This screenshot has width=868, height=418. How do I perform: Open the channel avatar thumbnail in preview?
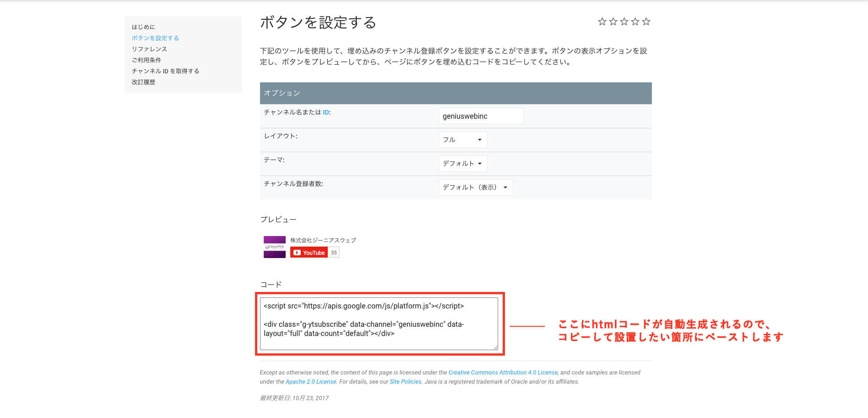275,247
